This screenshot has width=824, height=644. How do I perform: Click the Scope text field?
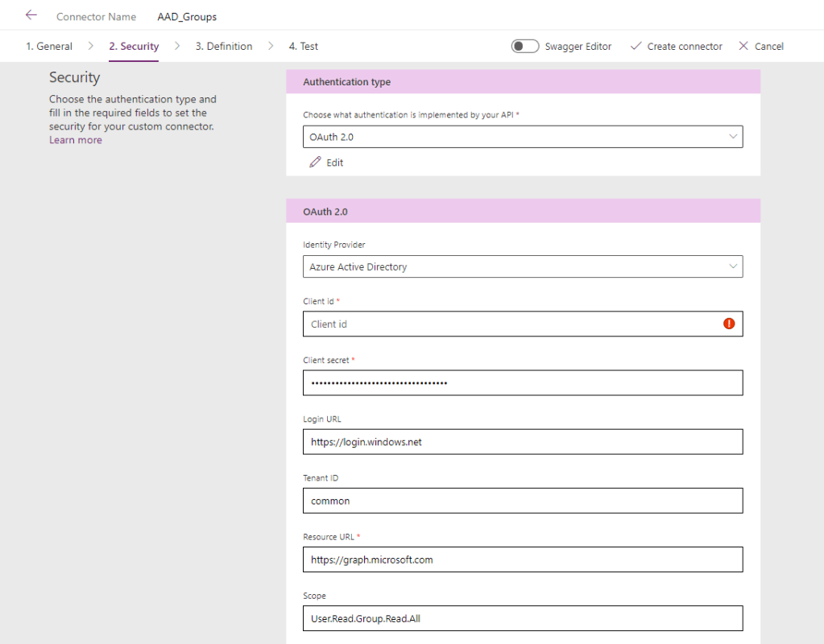tap(523, 617)
